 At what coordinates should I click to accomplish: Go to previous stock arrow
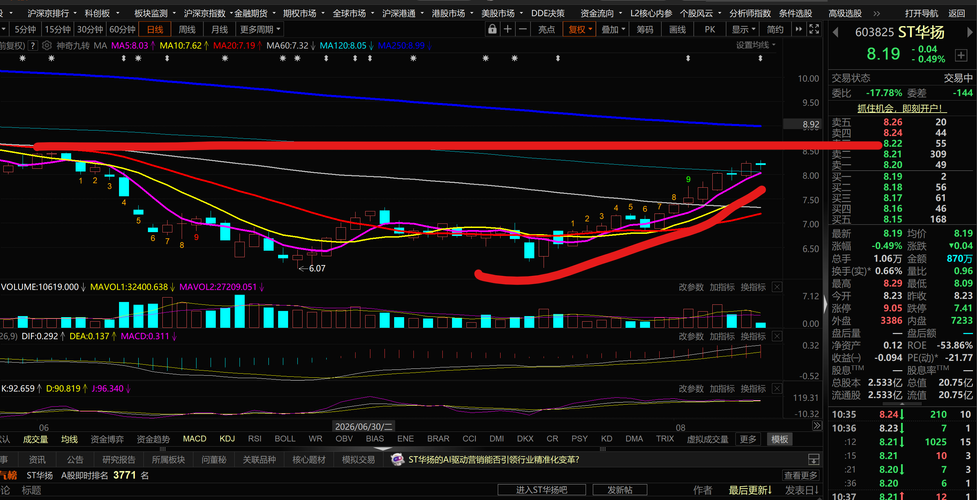click(836, 32)
